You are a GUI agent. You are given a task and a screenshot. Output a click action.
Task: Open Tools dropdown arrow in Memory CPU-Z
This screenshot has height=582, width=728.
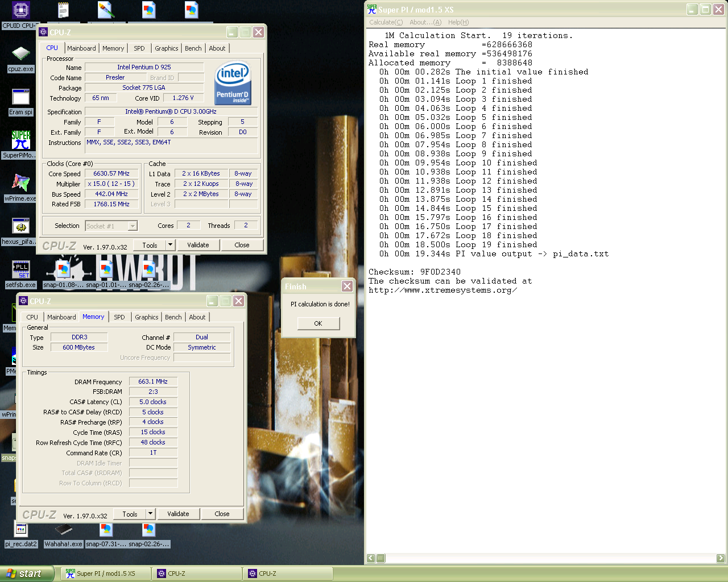pos(150,514)
